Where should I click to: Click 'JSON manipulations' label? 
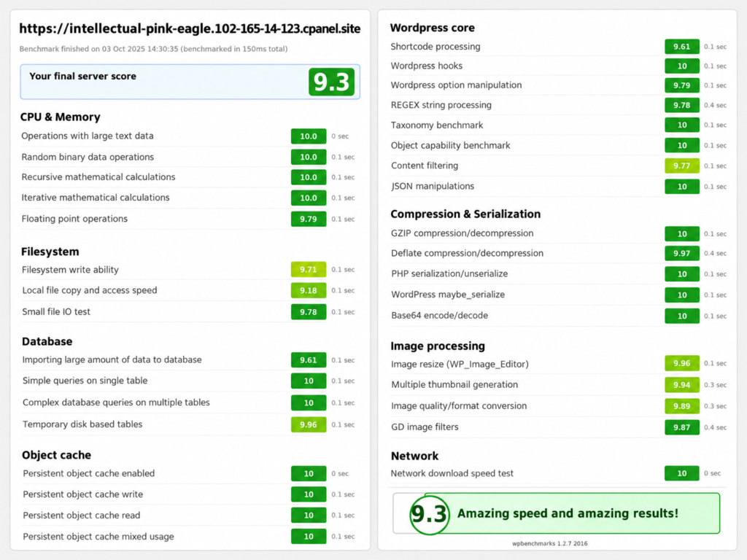click(433, 186)
